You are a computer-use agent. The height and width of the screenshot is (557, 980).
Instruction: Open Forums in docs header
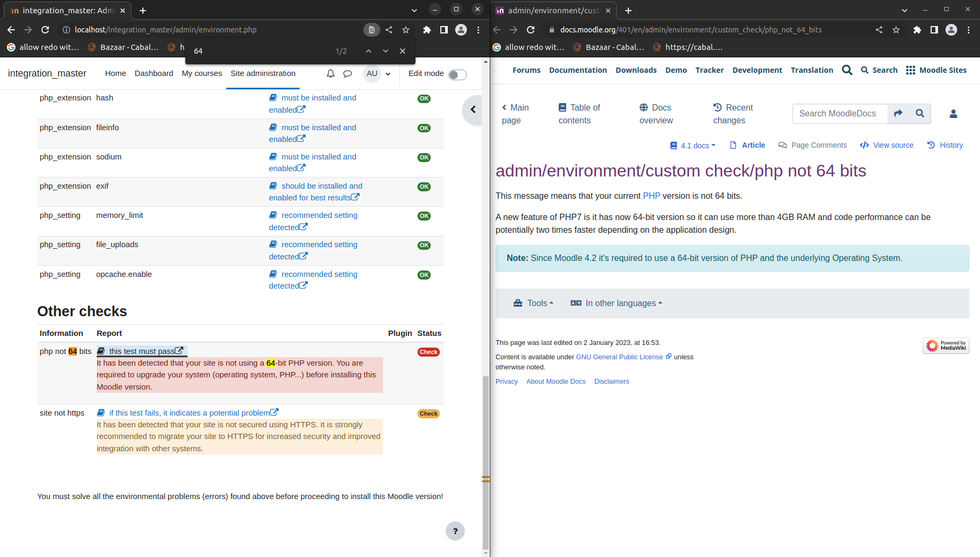point(526,70)
